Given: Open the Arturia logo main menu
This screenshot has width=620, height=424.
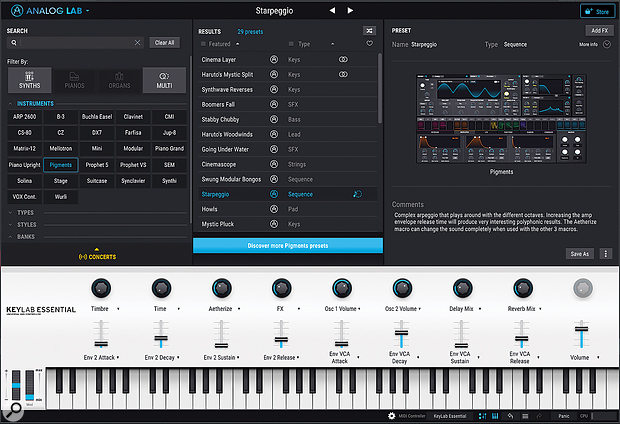Looking at the screenshot, I should (49, 11).
